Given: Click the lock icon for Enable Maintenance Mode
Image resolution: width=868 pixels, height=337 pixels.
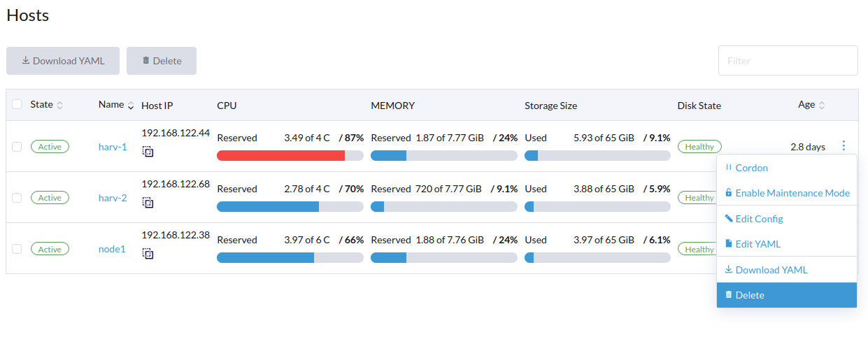Looking at the screenshot, I should coord(729,193).
